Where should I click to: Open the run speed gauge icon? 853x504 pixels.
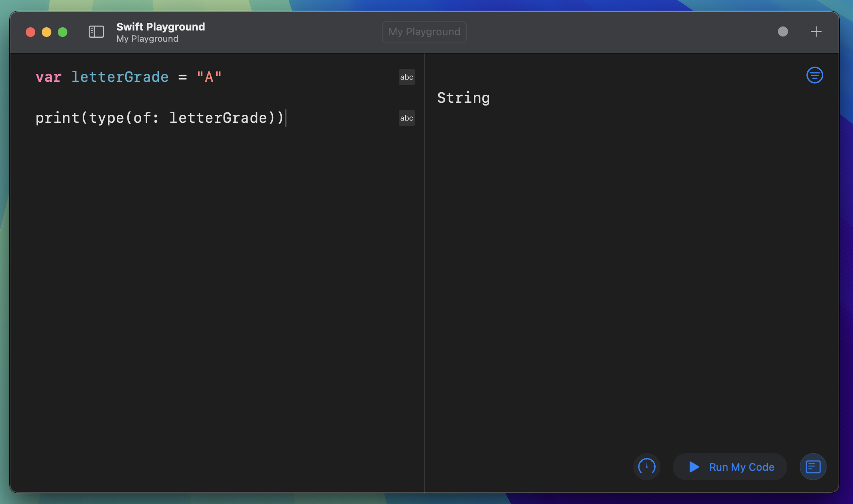[646, 467]
